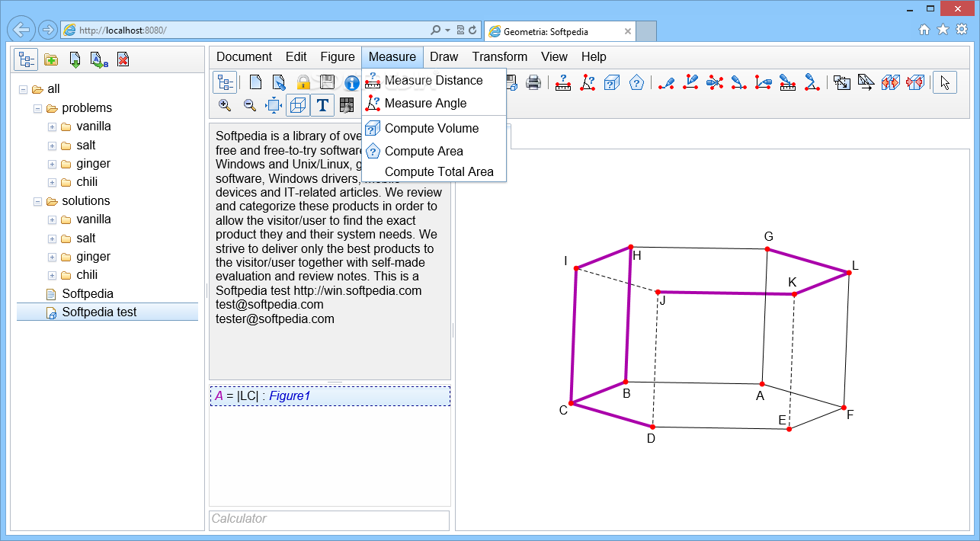Open the Figure menu
Screen dimensions: 980x541
338,56
